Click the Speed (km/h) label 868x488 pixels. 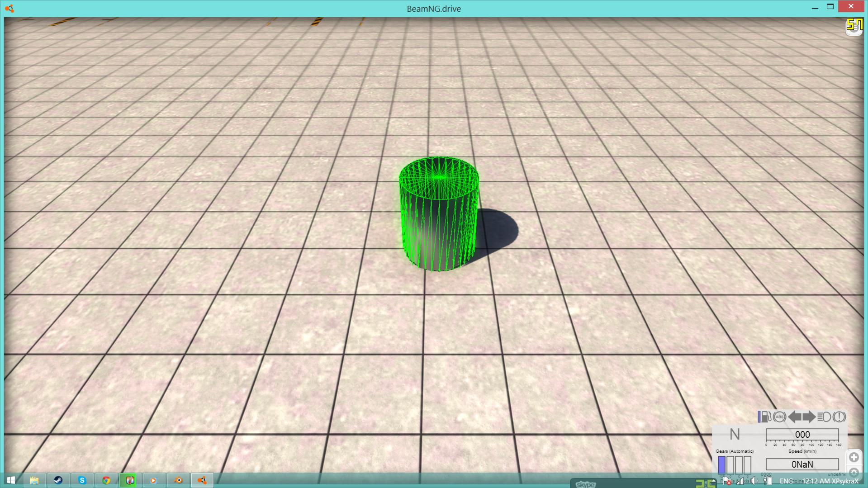click(802, 451)
